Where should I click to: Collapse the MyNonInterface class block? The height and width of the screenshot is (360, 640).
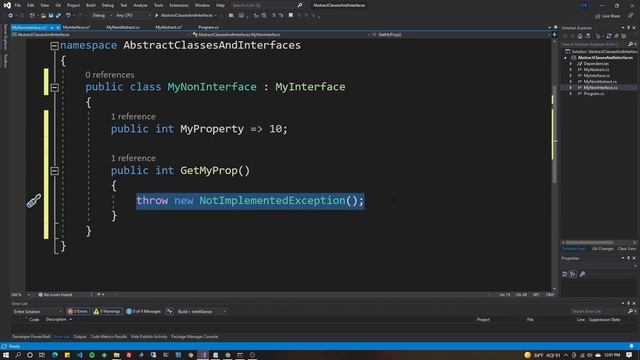point(54,87)
